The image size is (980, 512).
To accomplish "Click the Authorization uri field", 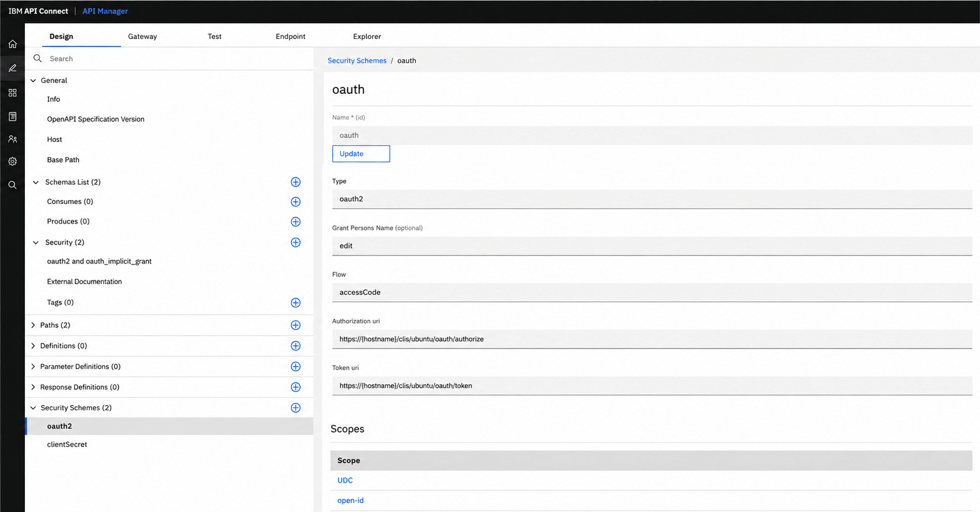I will pyautogui.click(x=652, y=339).
